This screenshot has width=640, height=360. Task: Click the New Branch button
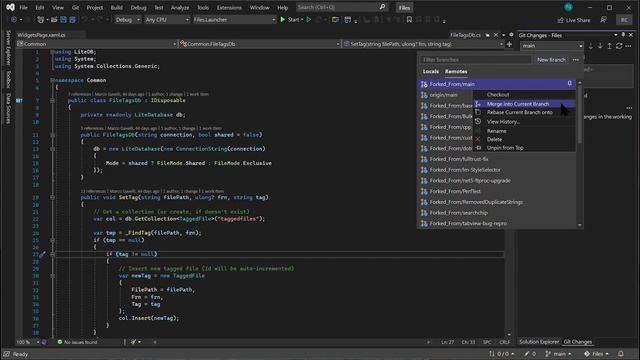pyautogui.click(x=551, y=60)
